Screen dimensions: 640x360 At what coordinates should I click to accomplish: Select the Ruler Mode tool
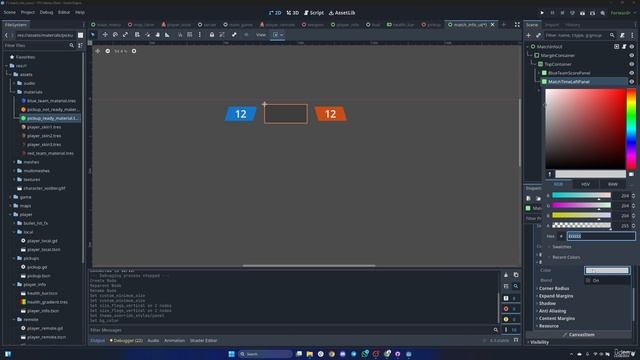coord(167,35)
